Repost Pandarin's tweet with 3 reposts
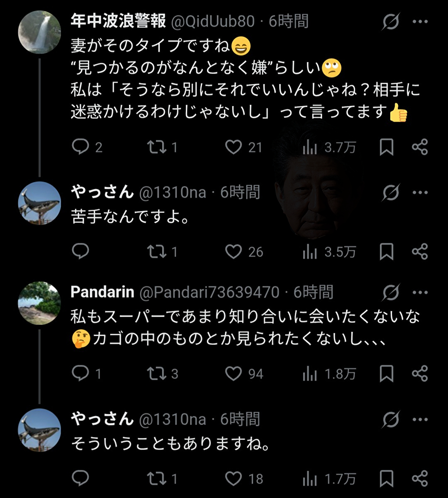 coord(156,373)
